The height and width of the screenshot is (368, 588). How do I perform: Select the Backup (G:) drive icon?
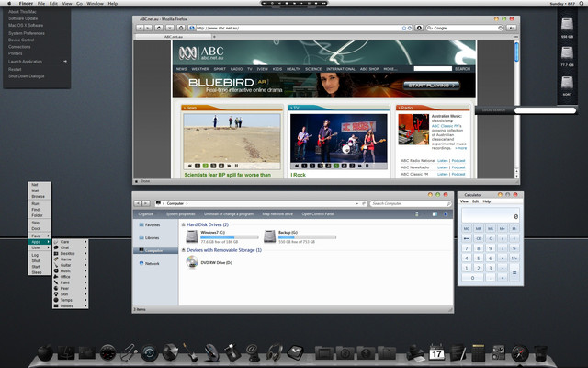click(x=269, y=236)
